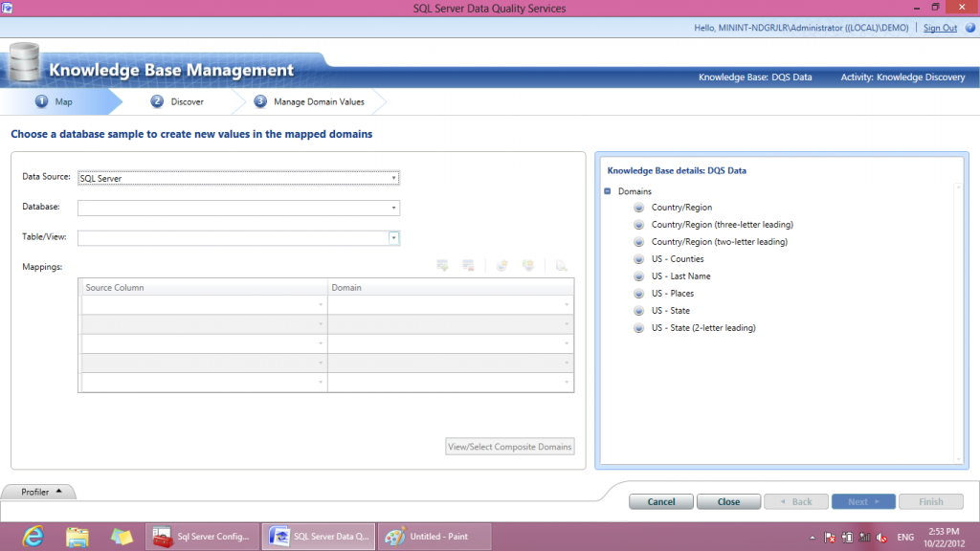The height and width of the screenshot is (551, 980).
Task: Click the US - State domain icon
Action: click(x=638, y=311)
